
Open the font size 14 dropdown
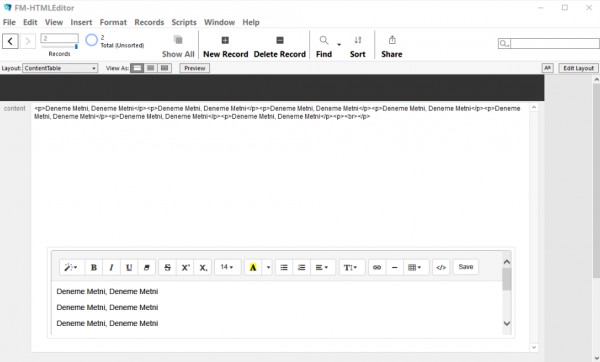click(x=227, y=267)
